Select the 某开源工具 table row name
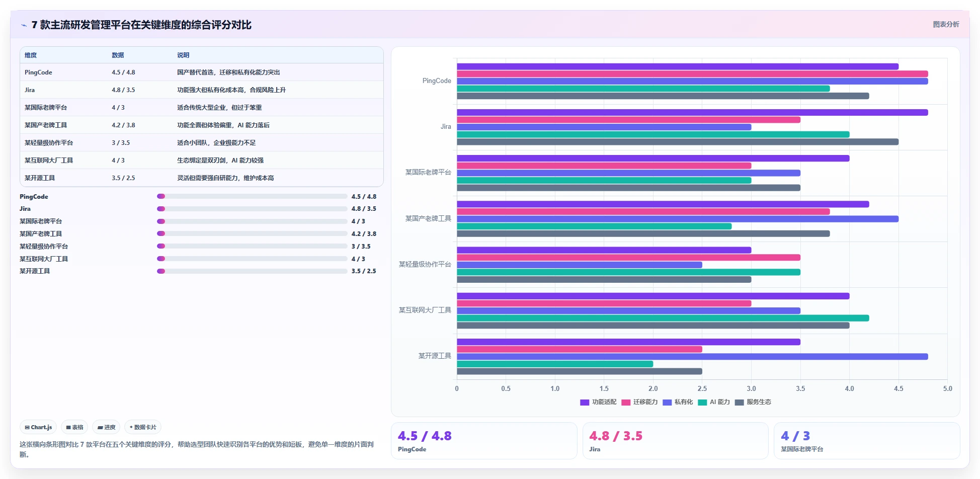980x479 pixels. 40,178
